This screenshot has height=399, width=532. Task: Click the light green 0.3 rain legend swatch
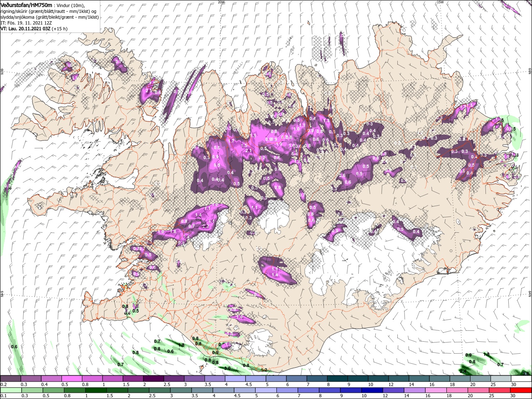pos(32,390)
